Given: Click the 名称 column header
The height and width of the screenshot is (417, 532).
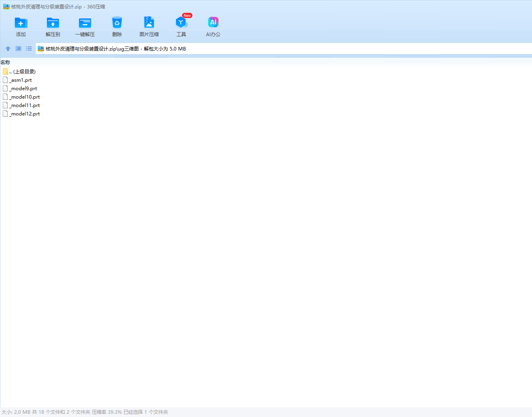Looking at the screenshot, I should coord(5,62).
